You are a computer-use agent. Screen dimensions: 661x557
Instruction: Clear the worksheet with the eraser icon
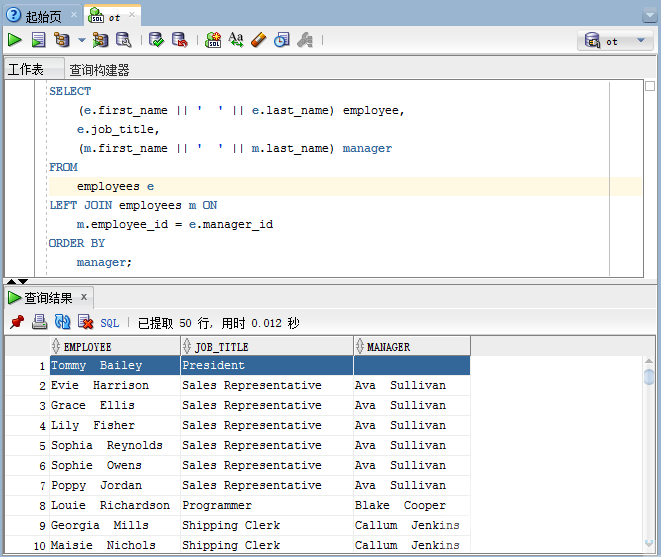[259, 40]
